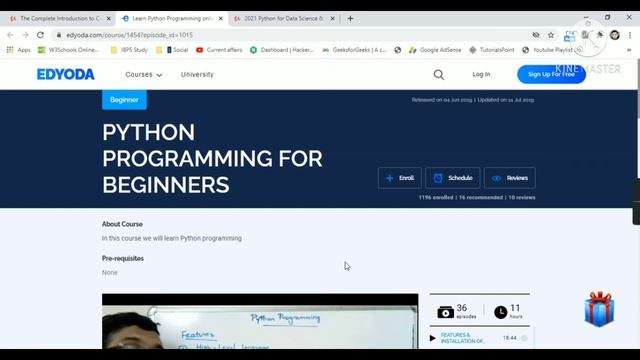Image resolution: width=640 pixels, height=360 pixels.
Task: Play the Features & Installation episode
Action: (x=432, y=338)
